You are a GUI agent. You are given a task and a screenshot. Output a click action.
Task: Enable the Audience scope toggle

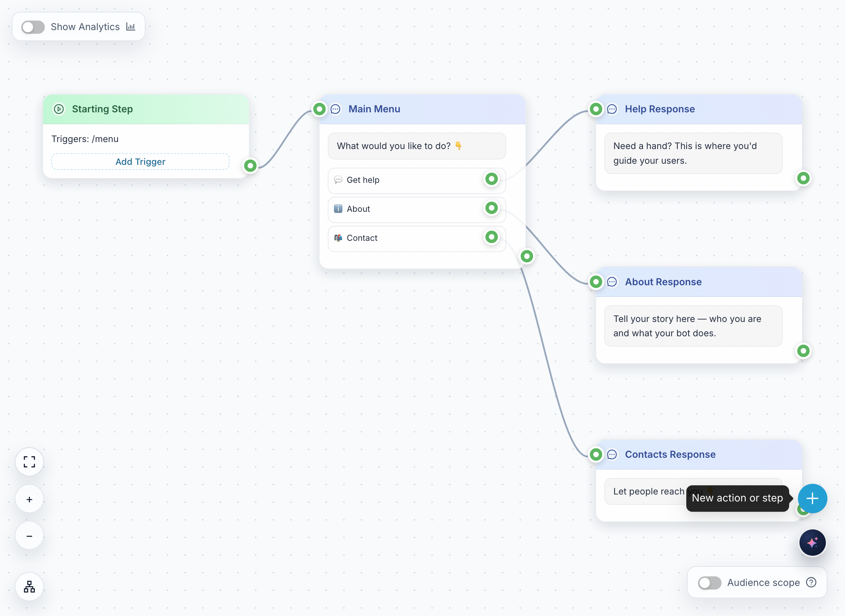click(x=709, y=583)
